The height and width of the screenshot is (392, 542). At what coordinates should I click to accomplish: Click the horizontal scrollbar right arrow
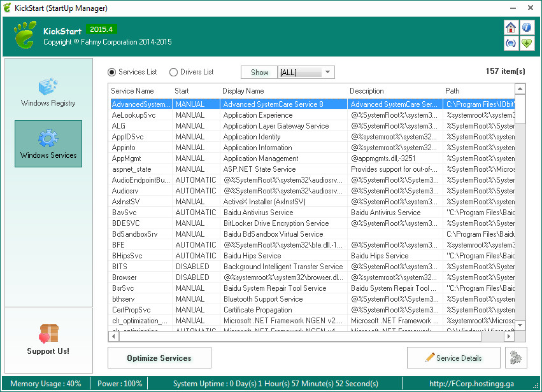point(508,336)
